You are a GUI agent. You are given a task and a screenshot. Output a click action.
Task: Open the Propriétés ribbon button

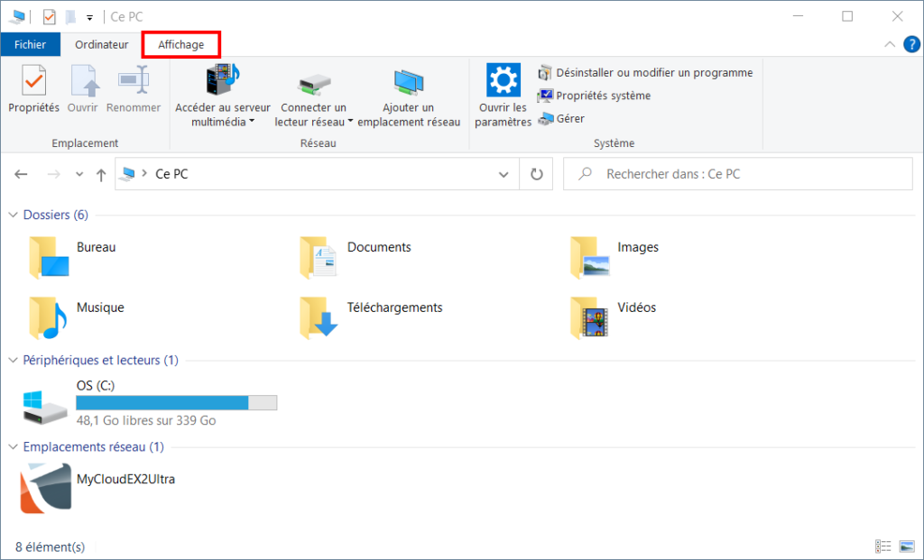click(x=33, y=88)
